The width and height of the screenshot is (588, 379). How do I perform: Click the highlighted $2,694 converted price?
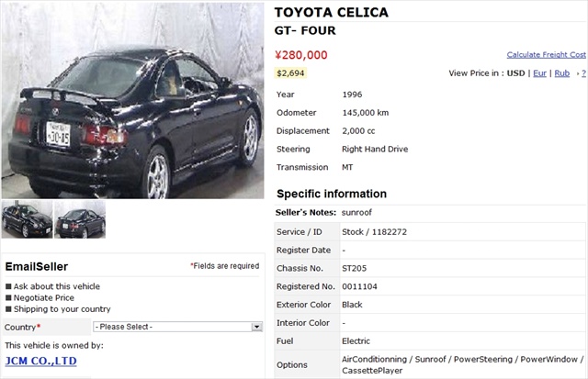coord(290,72)
